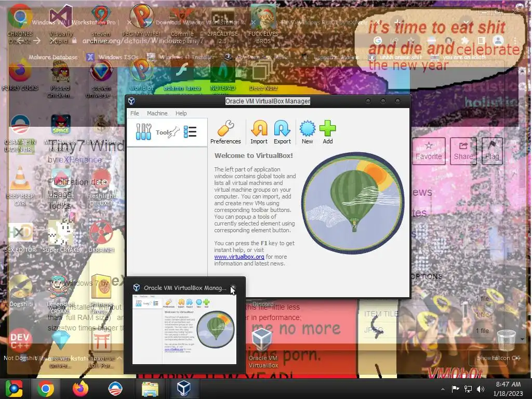Viewport: 532px width, 399px height.
Task: Click Share in the background browser page
Action: pos(463,151)
